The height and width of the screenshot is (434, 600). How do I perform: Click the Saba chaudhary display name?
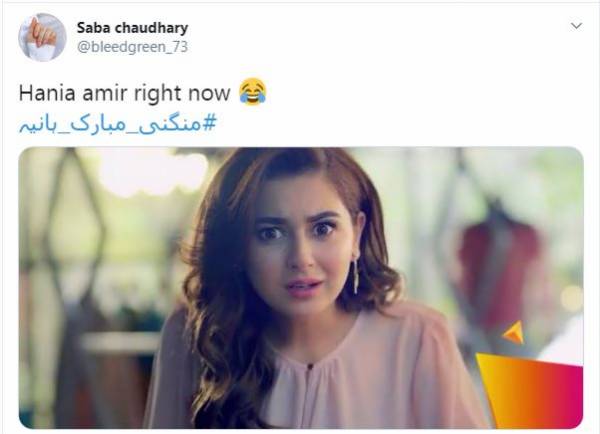coord(132,28)
